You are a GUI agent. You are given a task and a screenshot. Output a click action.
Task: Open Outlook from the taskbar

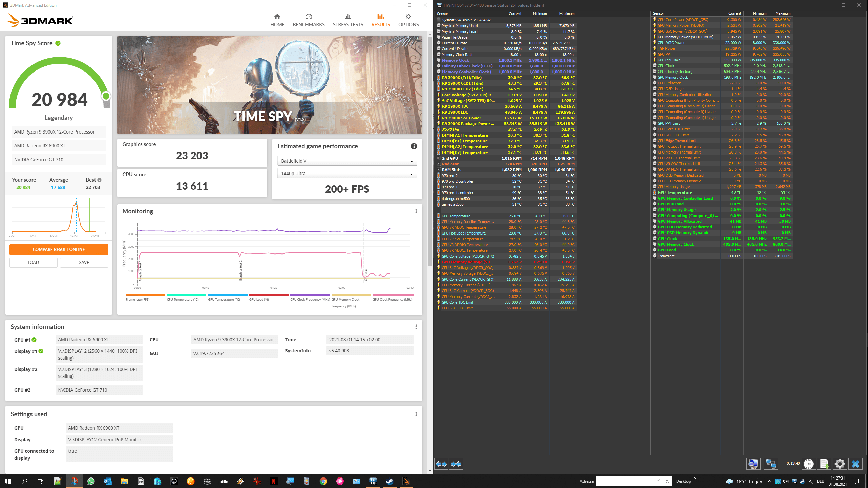[x=107, y=481]
